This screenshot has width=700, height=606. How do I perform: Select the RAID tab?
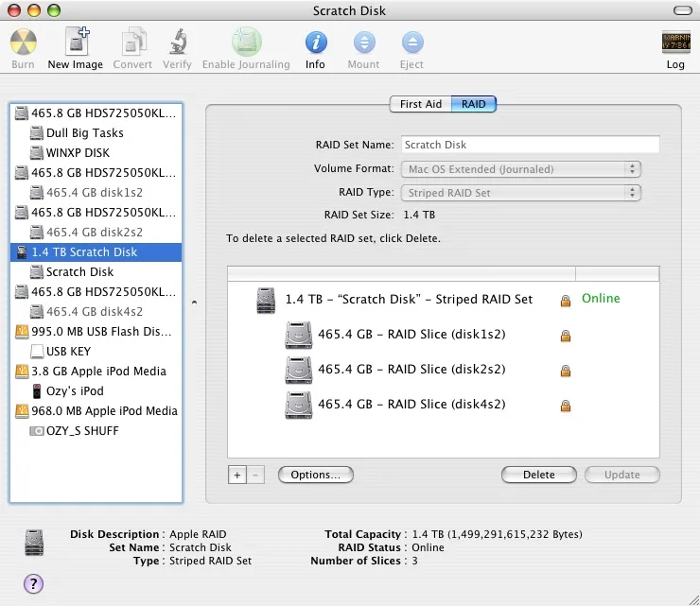pyautogui.click(x=474, y=104)
